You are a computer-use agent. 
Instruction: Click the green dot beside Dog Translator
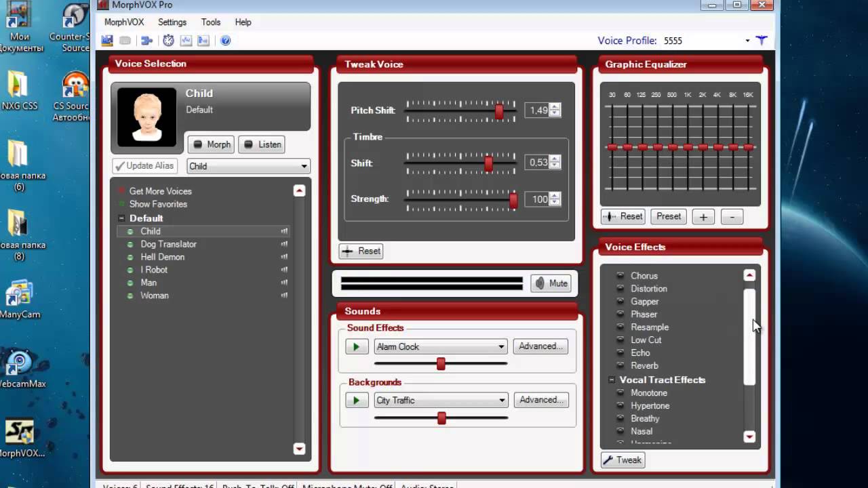pos(130,245)
